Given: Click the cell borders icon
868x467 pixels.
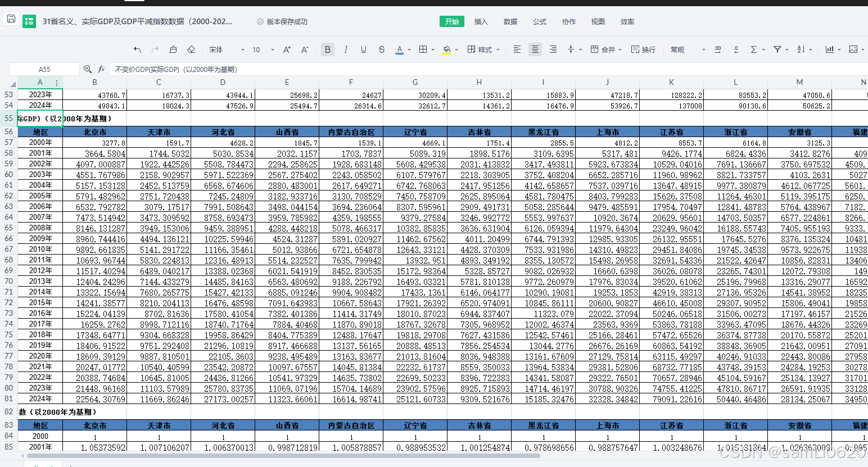Looking at the screenshot, I should pos(423,49).
